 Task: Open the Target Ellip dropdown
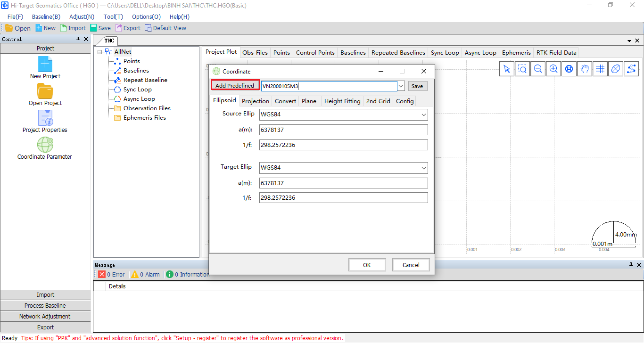(x=423, y=168)
